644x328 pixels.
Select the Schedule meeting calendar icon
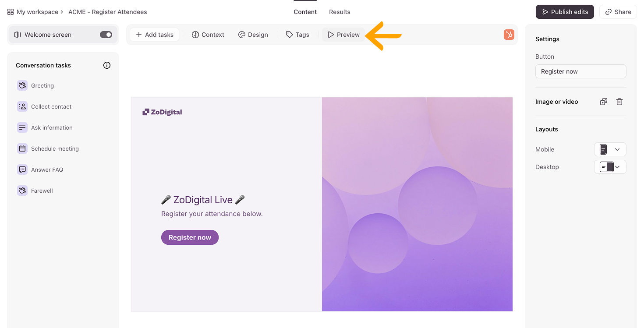click(22, 149)
